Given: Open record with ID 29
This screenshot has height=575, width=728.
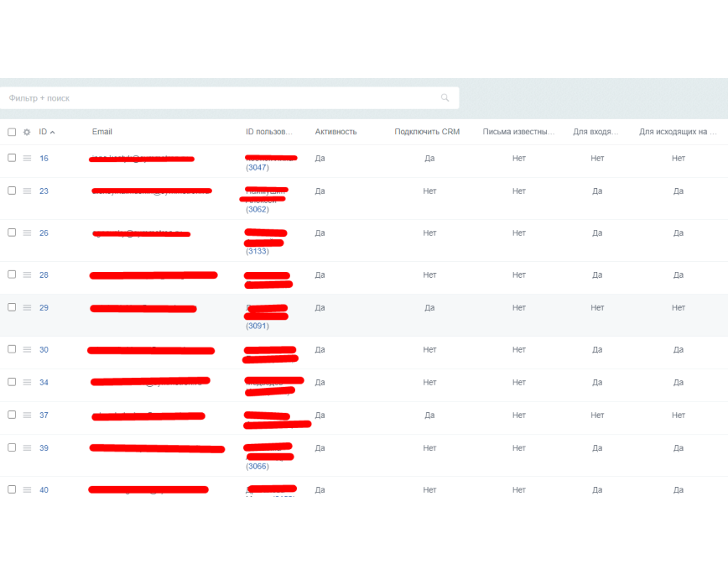Looking at the screenshot, I should tap(44, 308).
